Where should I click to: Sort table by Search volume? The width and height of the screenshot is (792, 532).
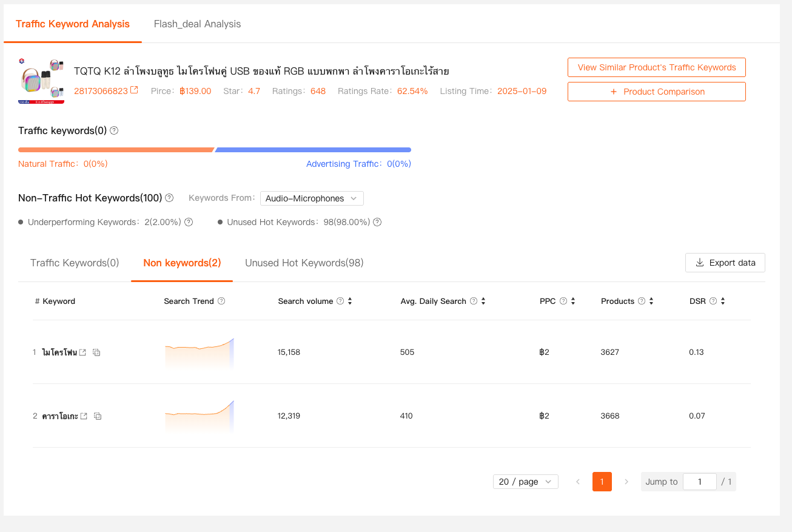tap(350, 301)
